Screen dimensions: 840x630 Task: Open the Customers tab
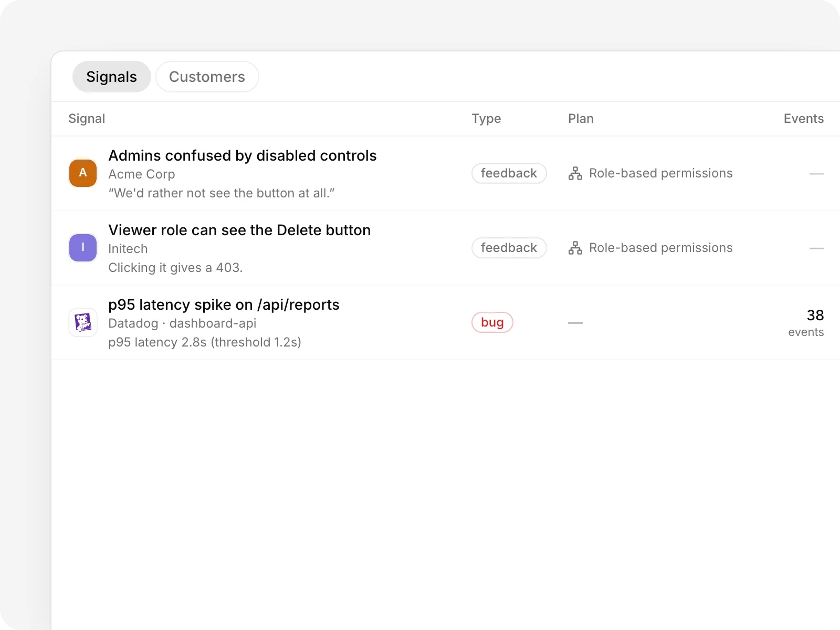pos(207,77)
